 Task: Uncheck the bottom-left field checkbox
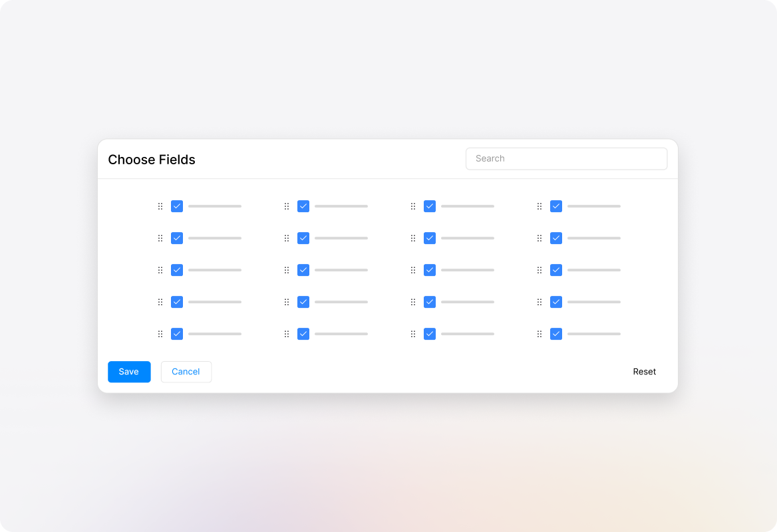[177, 334]
